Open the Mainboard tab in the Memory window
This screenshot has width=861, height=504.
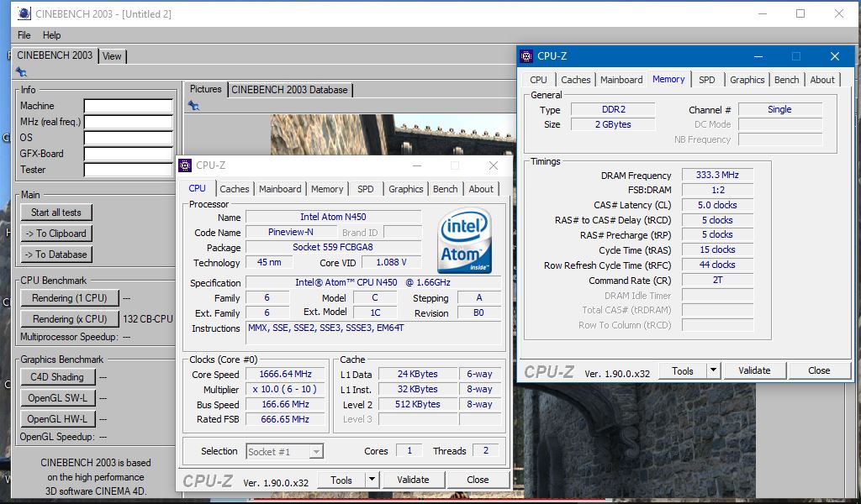621,80
